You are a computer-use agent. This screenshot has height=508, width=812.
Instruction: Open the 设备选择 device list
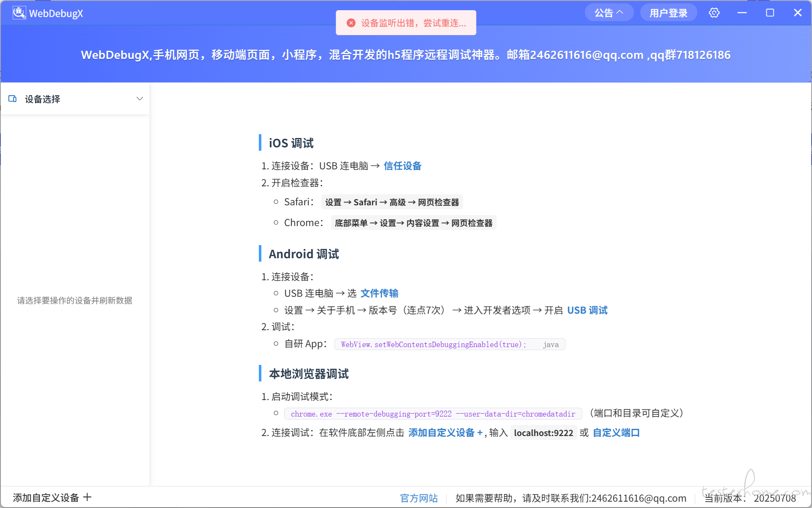click(x=42, y=99)
